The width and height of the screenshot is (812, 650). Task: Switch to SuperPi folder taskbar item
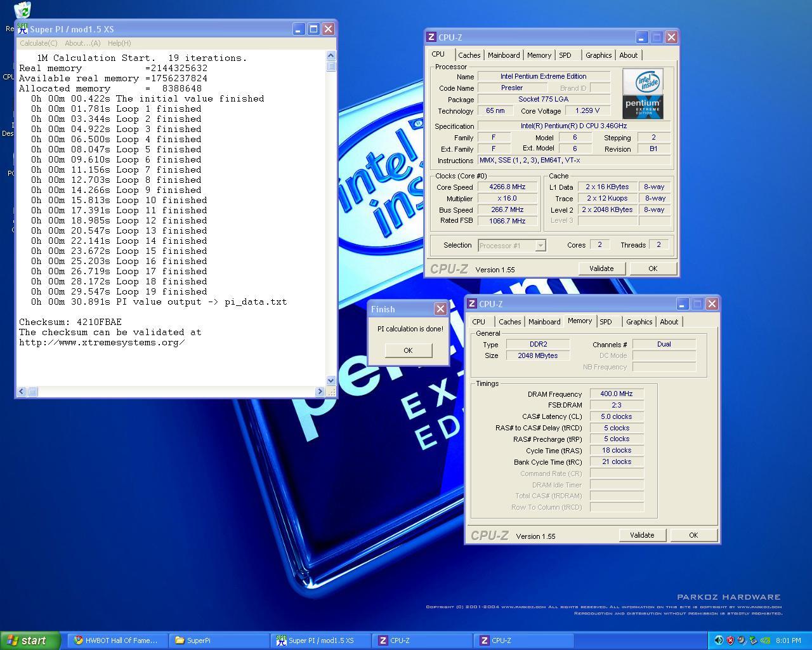coord(219,640)
